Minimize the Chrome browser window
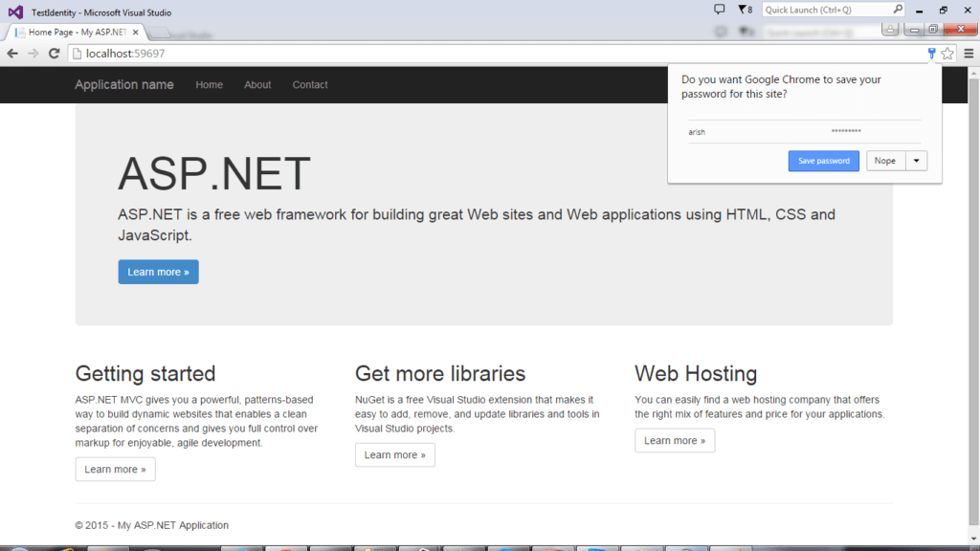This screenshot has height=551, width=980. pos(914,30)
